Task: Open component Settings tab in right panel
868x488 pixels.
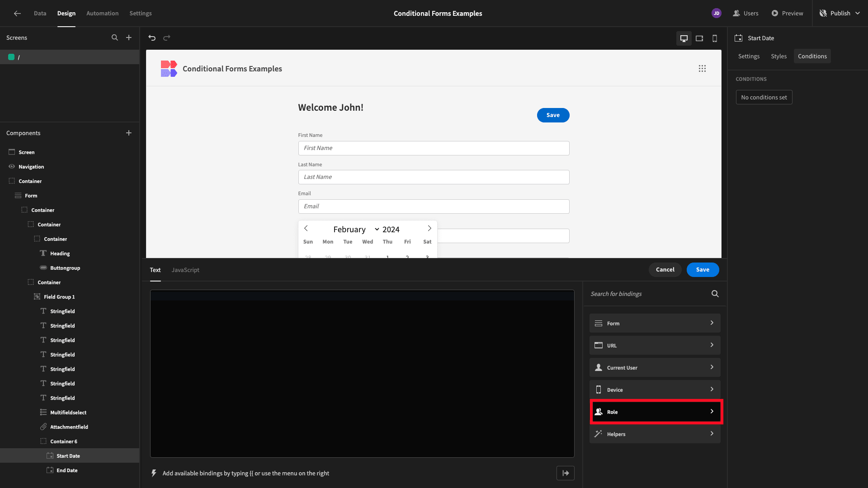Action: (x=749, y=56)
